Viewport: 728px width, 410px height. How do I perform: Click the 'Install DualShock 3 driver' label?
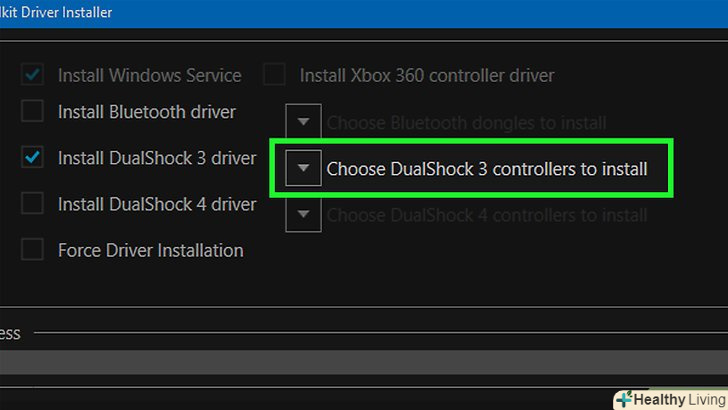(x=157, y=158)
